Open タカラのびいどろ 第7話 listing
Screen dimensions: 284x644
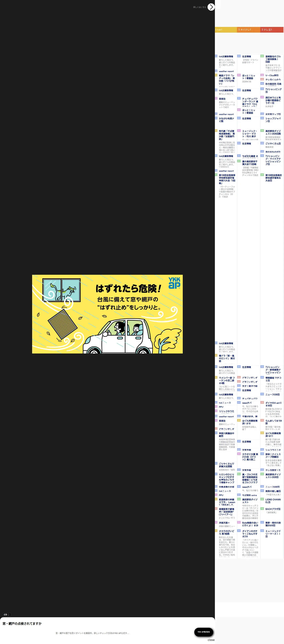(227, 532)
